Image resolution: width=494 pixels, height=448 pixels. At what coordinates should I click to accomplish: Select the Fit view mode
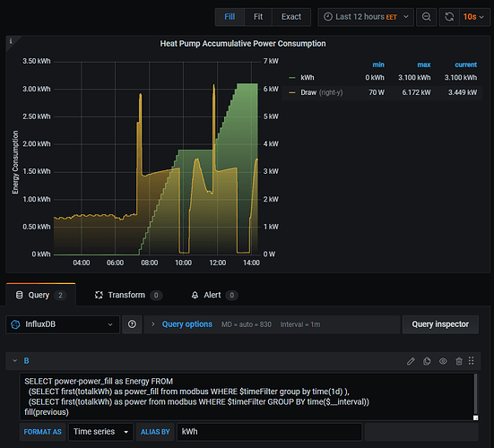[258, 17]
